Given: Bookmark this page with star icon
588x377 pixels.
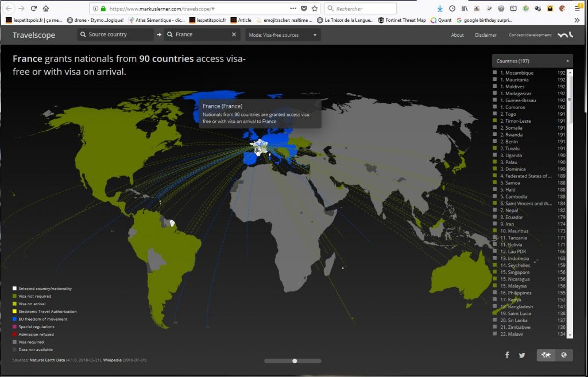Looking at the screenshot, I should 315,9.
